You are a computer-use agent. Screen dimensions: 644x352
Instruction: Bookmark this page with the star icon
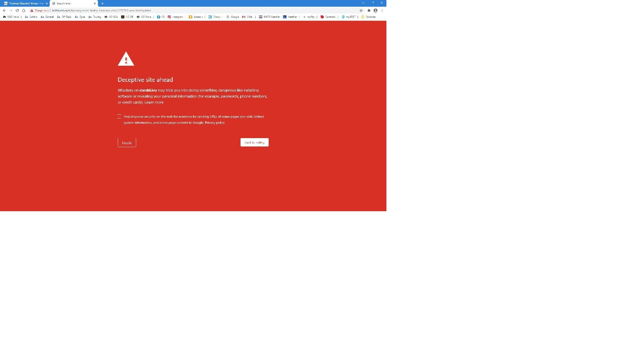point(361,10)
